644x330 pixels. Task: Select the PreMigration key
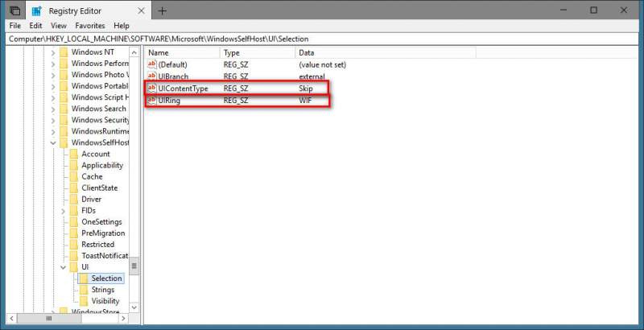[x=103, y=233]
